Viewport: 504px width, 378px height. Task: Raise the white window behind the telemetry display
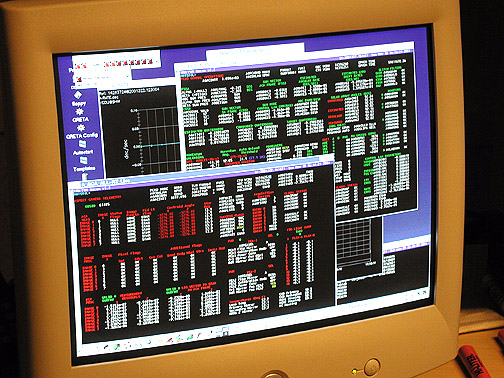pyautogui.click(x=255, y=51)
